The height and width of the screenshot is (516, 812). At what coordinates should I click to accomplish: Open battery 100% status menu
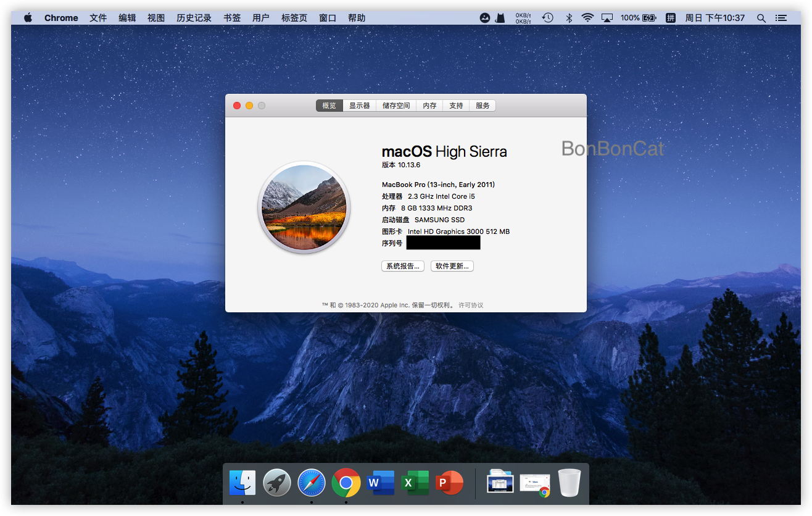click(x=639, y=18)
